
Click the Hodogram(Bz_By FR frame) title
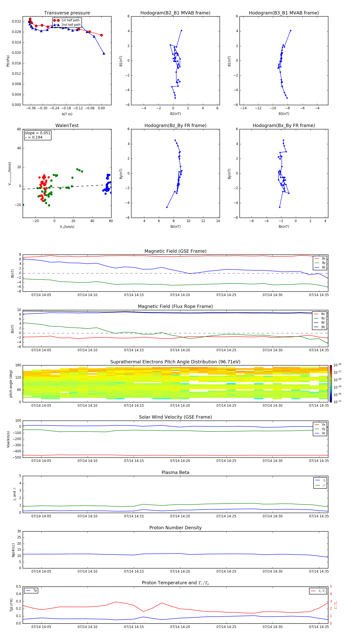point(175,125)
